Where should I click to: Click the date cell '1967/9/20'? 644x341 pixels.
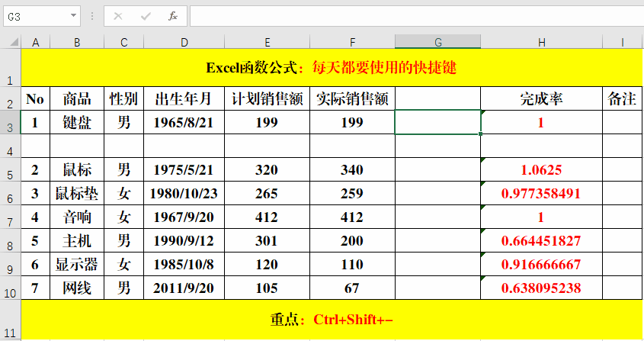coord(184,217)
